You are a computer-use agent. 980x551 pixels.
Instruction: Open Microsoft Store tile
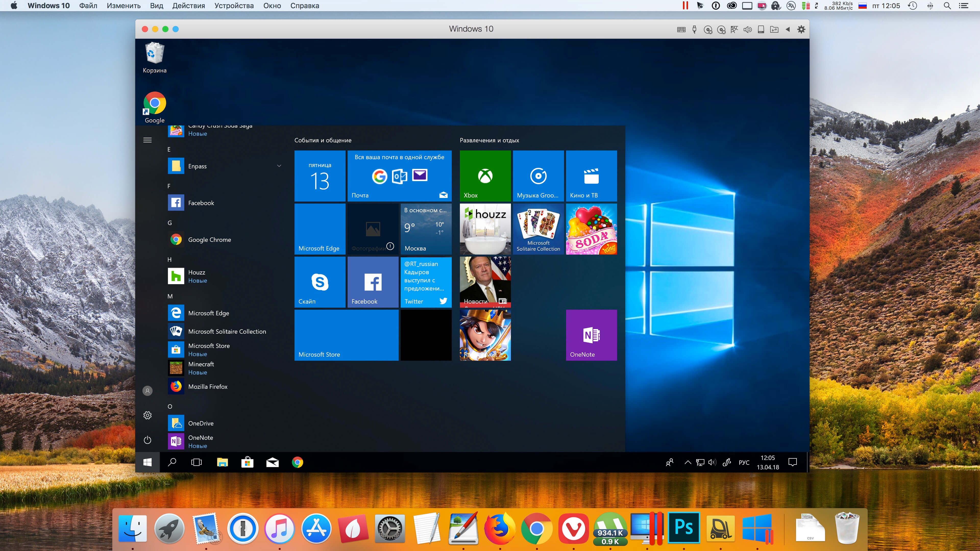point(346,335)
